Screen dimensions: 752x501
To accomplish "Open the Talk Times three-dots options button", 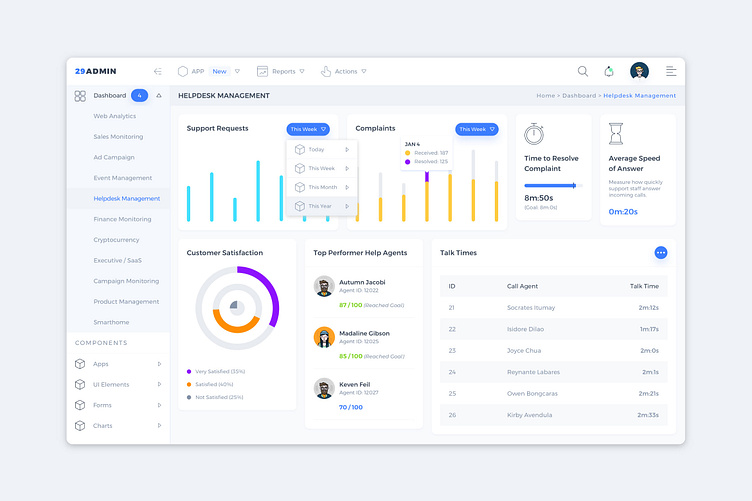I will click(x=660, y=253).
